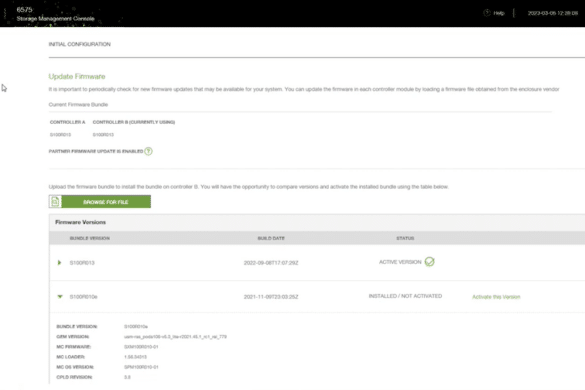Click the active version checkmark icon
This screenshot has height=390, width=585.
pos(429,262)
